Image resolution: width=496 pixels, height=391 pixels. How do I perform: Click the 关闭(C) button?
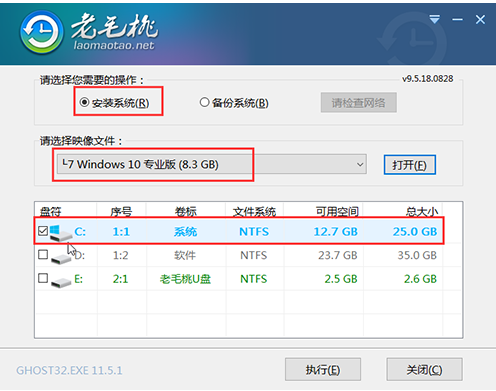tap(424, 370)
